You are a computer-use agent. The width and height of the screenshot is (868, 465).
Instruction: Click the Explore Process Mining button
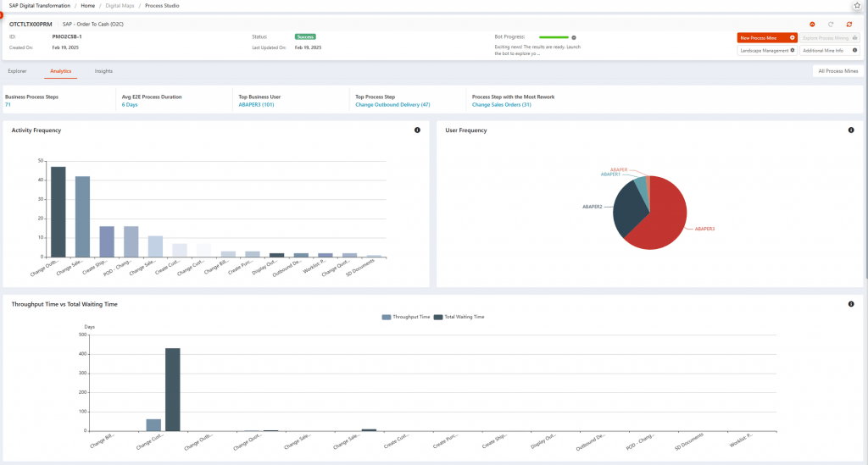[x=830, y=37]
